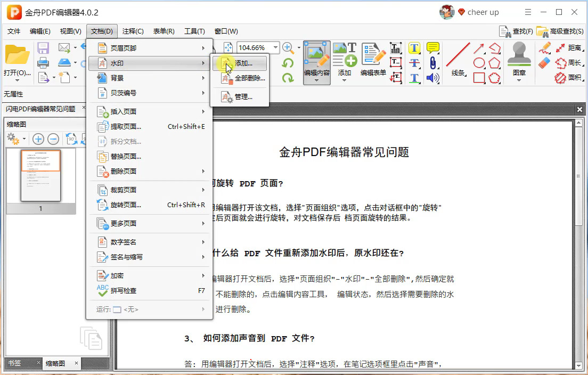
Task: Open the zoom percentage dropdown
Action: (276, 47)
